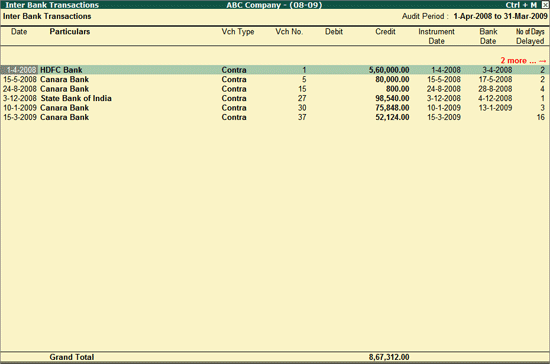Viewport: 550px width, 364px height.
Task: Select the Canara Bank entry dated 10-1-2009
Action: [x=275, y=108]
